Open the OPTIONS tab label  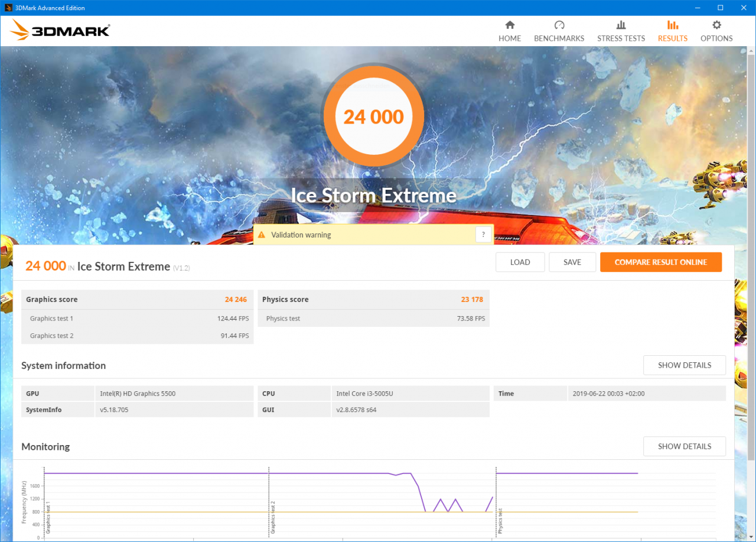(x=716, y=38)
